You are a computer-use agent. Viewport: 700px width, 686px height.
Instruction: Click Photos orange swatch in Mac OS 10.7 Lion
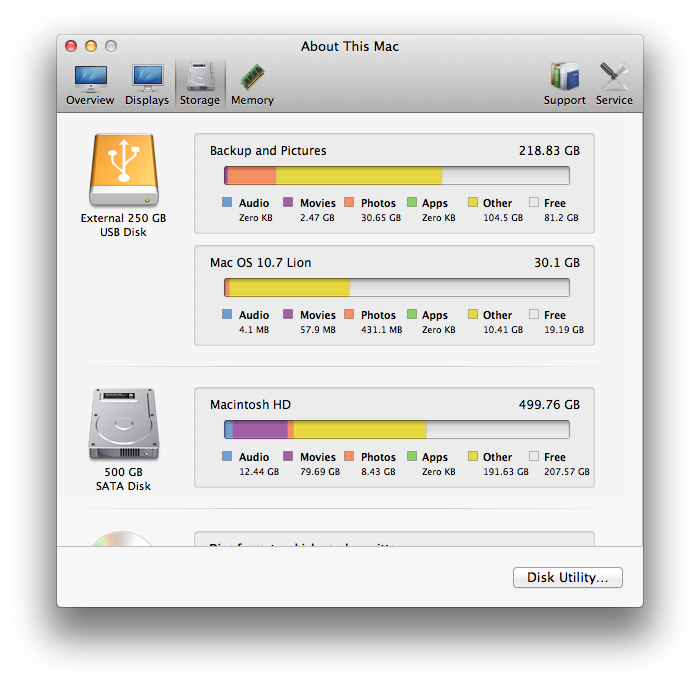click(x=349, y=314)
